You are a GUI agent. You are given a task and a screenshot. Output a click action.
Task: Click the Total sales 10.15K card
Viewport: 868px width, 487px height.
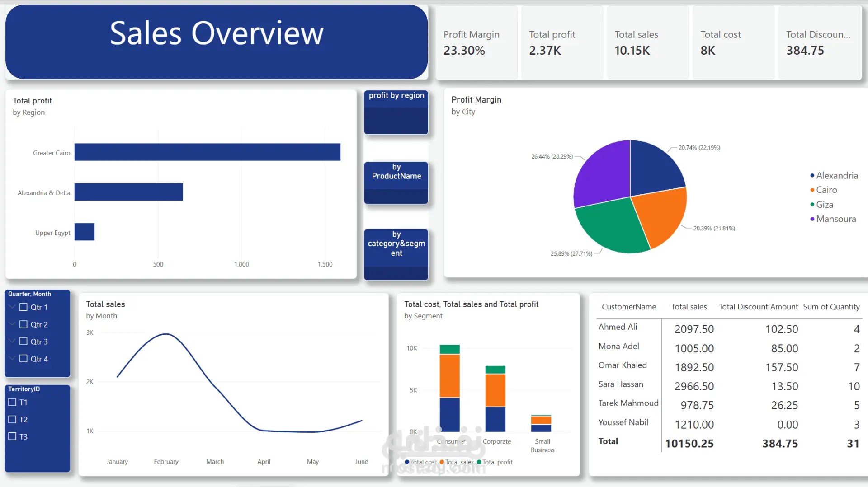click(647, 42)
